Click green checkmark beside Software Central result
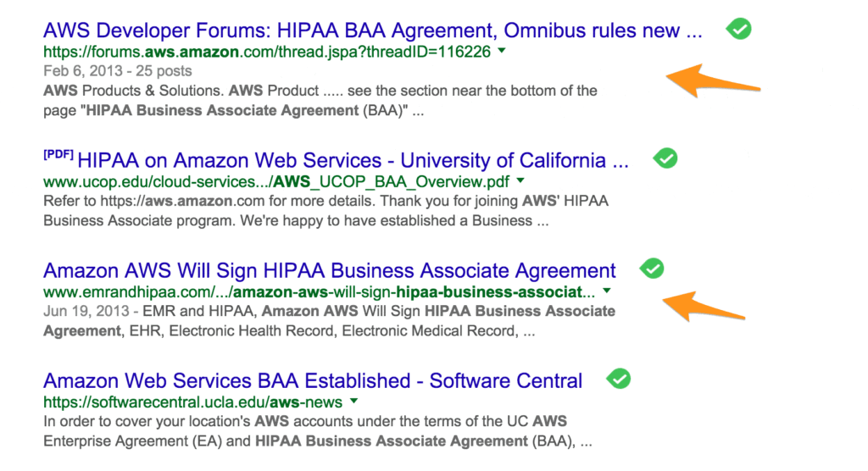The image size is (868, 471). click(x=620, y=379)
